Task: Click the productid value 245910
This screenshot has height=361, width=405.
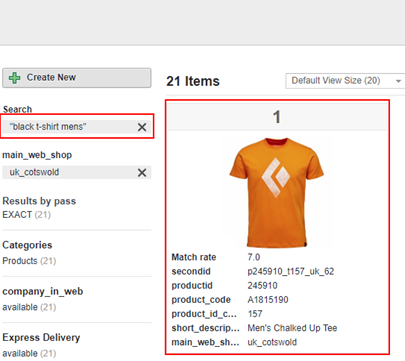Action: tap(262, 286)
